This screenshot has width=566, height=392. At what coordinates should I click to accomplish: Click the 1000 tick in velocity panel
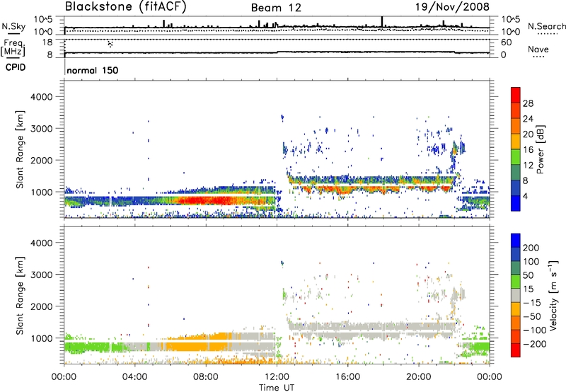(x=41, y=338)
